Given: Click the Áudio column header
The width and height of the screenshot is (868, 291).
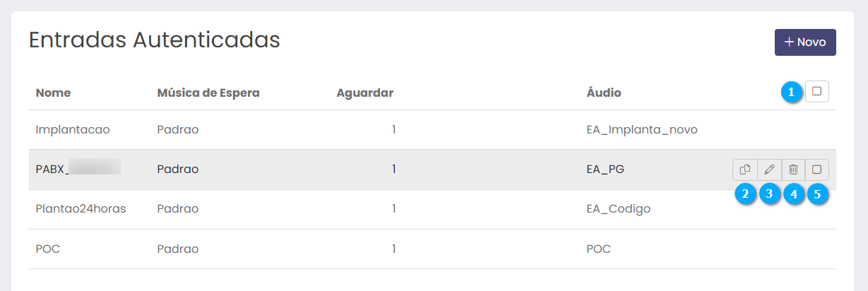Looking at the screenshot, I should point(604,93).
